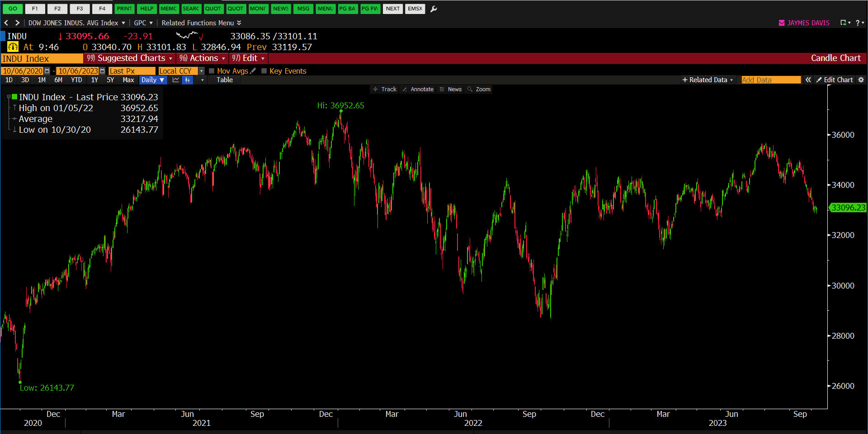Open the message envelope icon
868x434 pixels.
[782, 23]
